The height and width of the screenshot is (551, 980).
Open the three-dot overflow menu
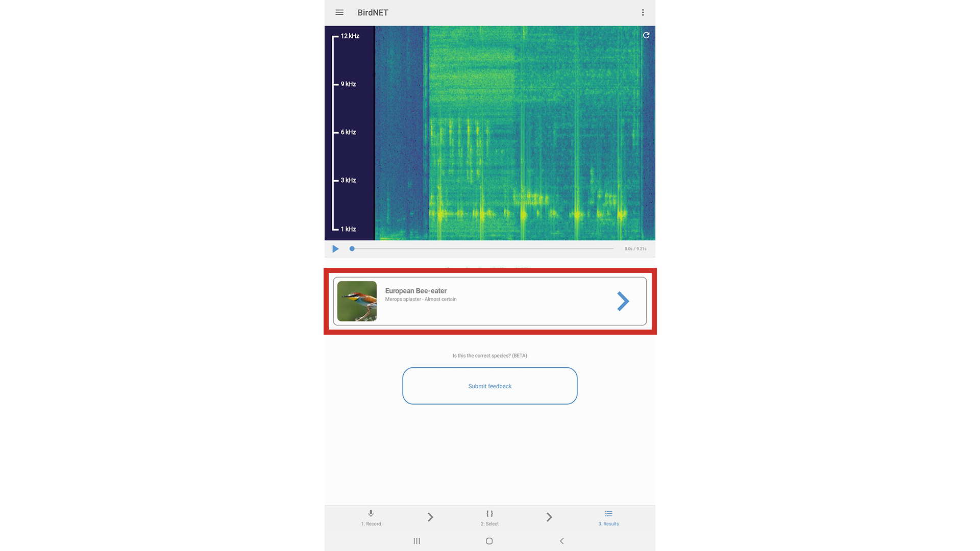tap(643, 12)
